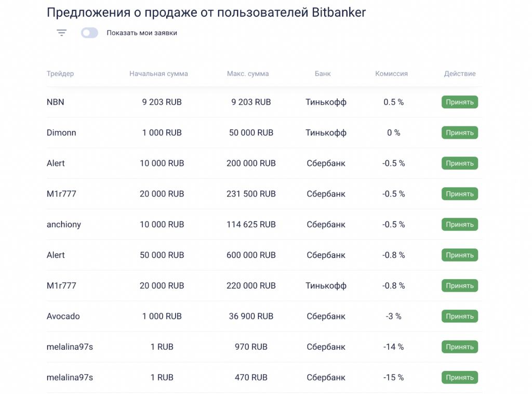Open the filter options icon
Viewport: 532px width, 394px height.
pos(61,32)
